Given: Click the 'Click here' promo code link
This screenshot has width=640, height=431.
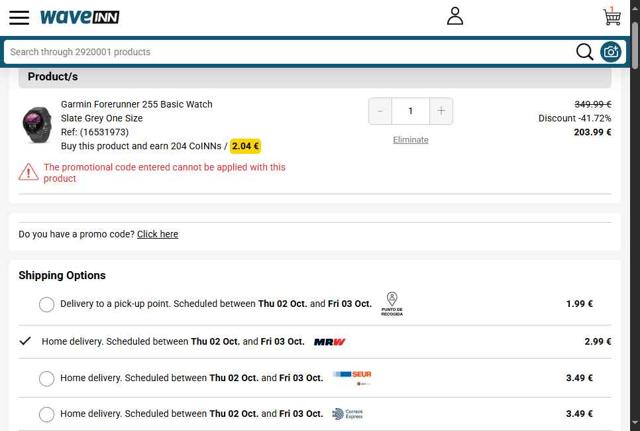Looking at the screenshot, I should [x=157, y=234].
